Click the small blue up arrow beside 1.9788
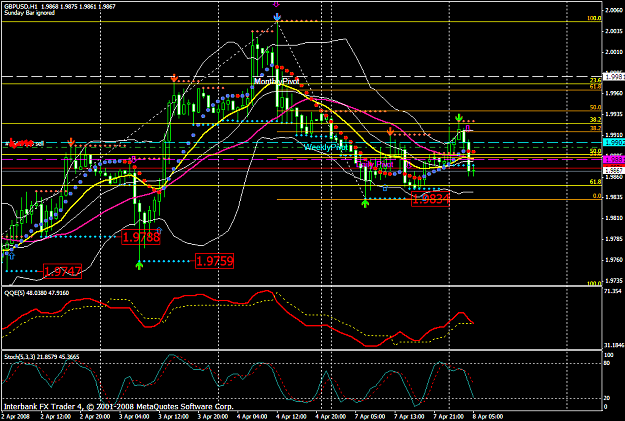The height and width of the screenshot is (421, 625). click(x=159, y=230)
